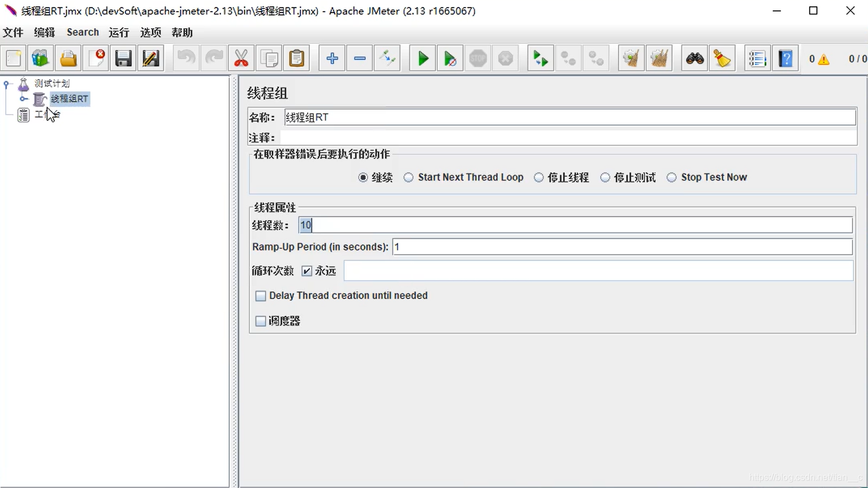Click Remote Start All icon
This screenshot has width=868, height=488.
point(540,58)
